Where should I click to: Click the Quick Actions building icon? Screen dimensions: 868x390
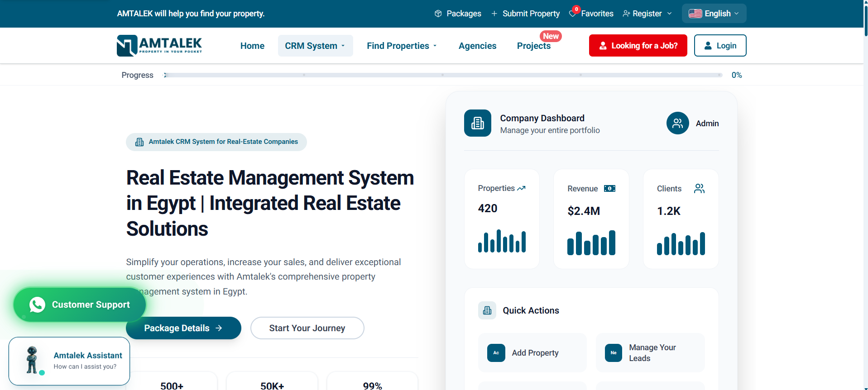(487, 310)
